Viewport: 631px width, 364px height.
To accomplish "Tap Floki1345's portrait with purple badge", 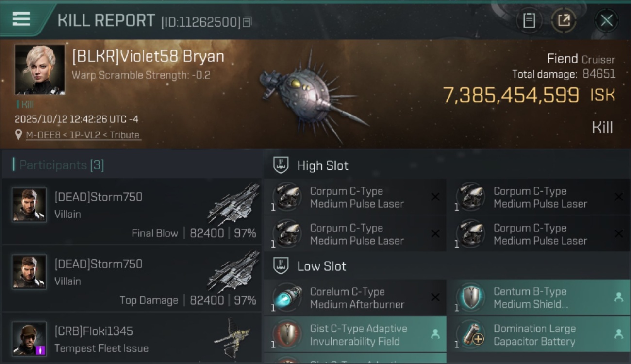I will [29, 339].
